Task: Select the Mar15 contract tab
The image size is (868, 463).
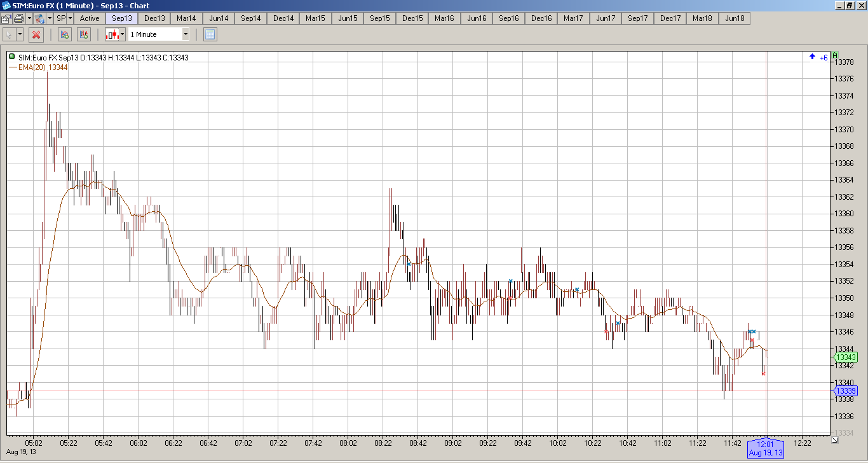Action: tap(316, 18)
